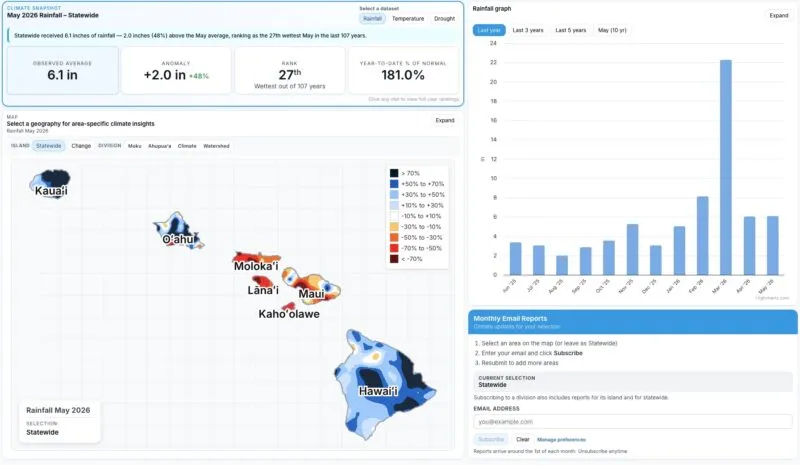Click the Current Selection Statewide field

click(x=633, y=382)
